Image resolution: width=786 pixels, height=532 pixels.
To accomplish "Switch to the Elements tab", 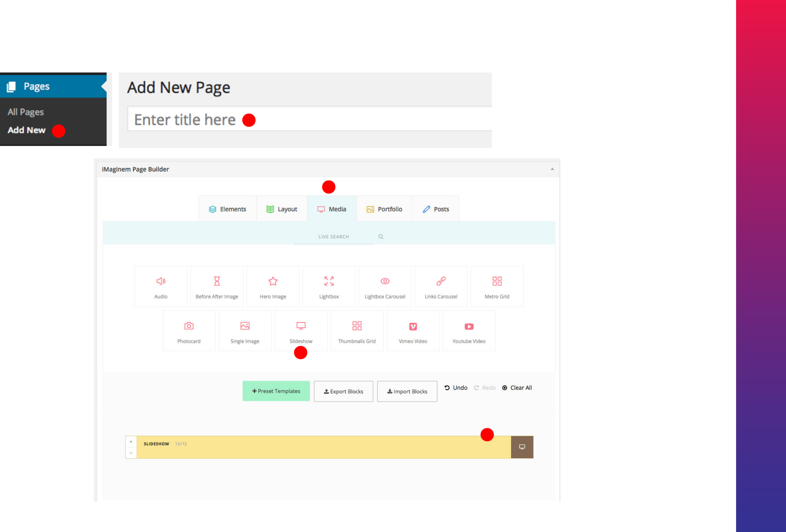I will (227, 209).
